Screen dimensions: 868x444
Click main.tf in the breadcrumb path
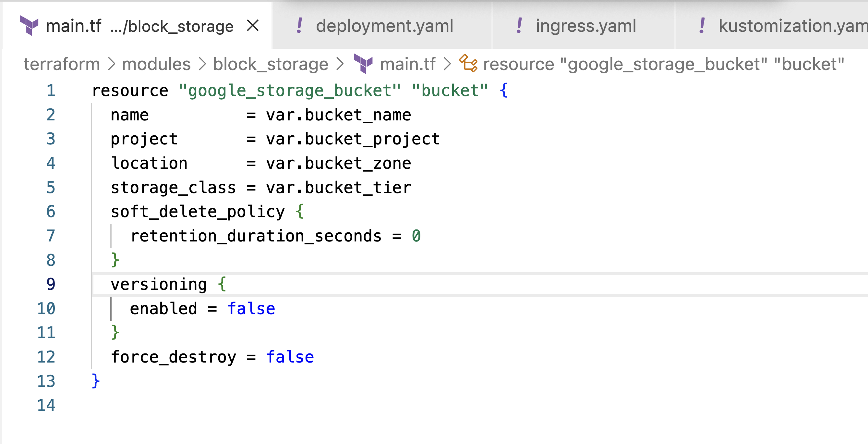click(x=407, y=64)
